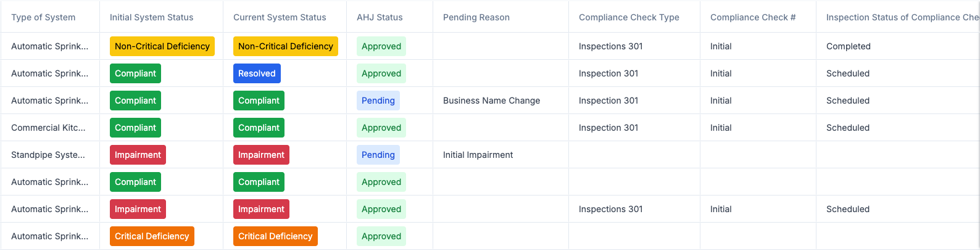
Task: Click the Pending badge in Standpipe row
Action: click(378, 155)
